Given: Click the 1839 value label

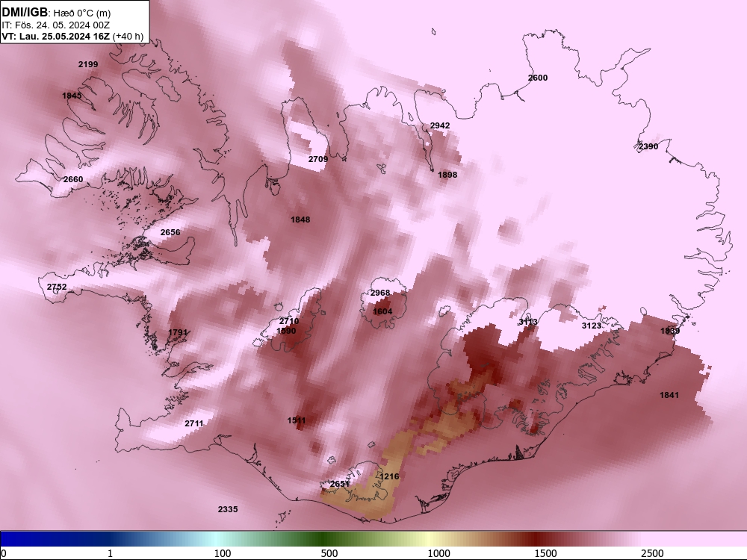Looking at the screenshot, I should pos(670,331).
